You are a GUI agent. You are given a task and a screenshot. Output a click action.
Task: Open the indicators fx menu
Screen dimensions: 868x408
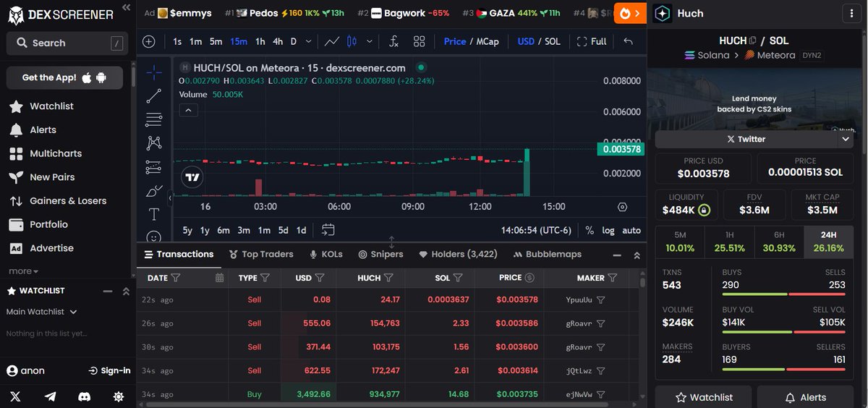coord(393,41)
